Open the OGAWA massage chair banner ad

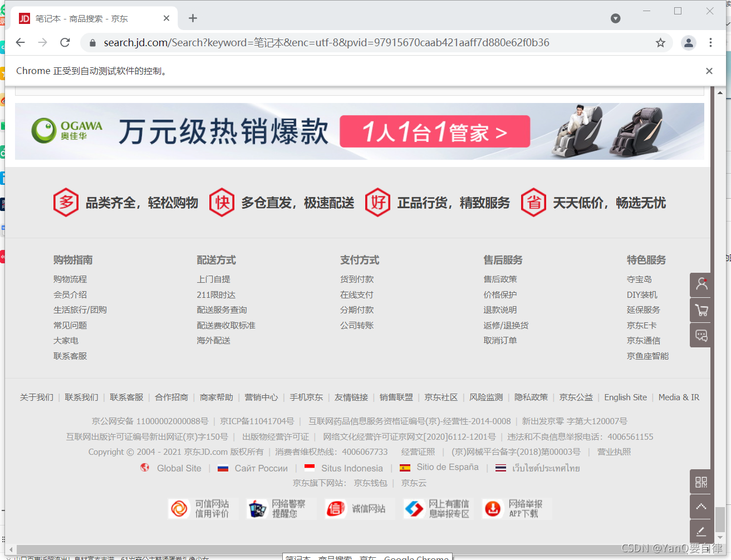[360, 131]
